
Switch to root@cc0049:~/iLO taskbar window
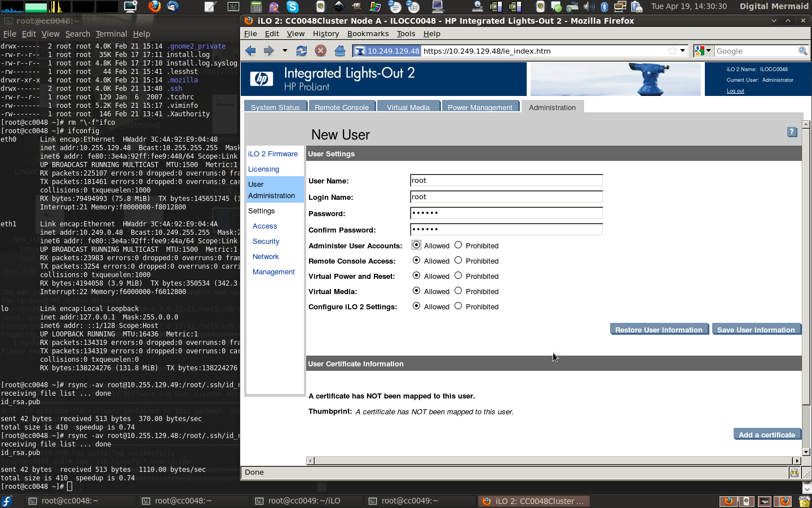click(x=306, y=501)
